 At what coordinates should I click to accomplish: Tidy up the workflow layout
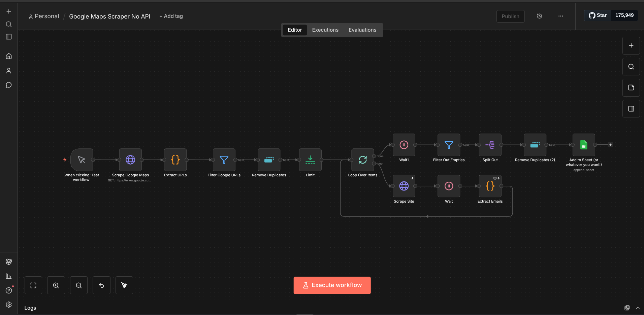point(124,285)
